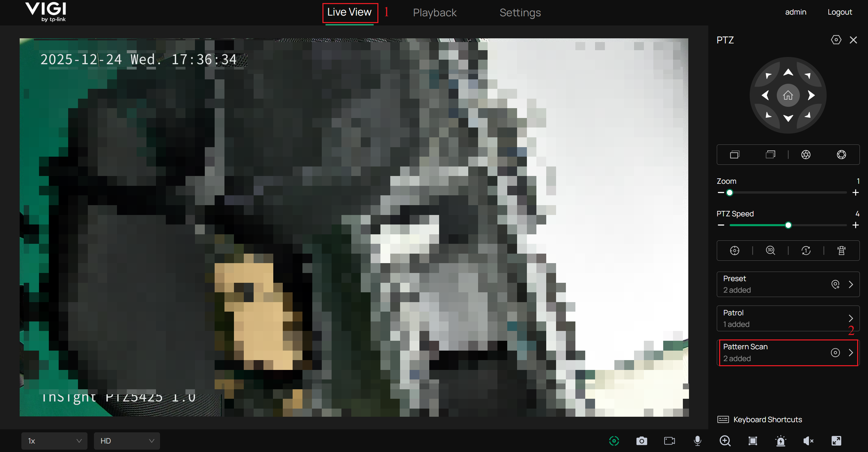The image size is (868, 452).
Task: Click the PTZ Speed slider handle
Action: (x=788, y=225)
